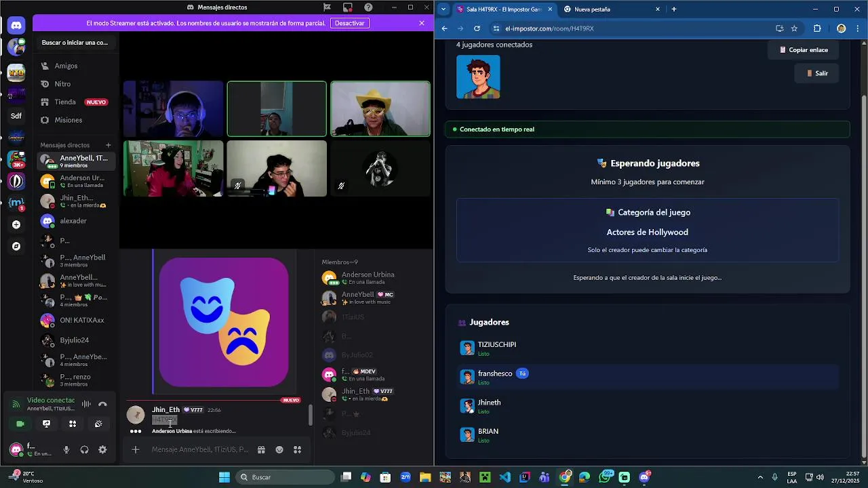The image size is (868, 488).
Task: Open Discord home direct messages icon
Action: pyautogui.click(x=16, y=26)
